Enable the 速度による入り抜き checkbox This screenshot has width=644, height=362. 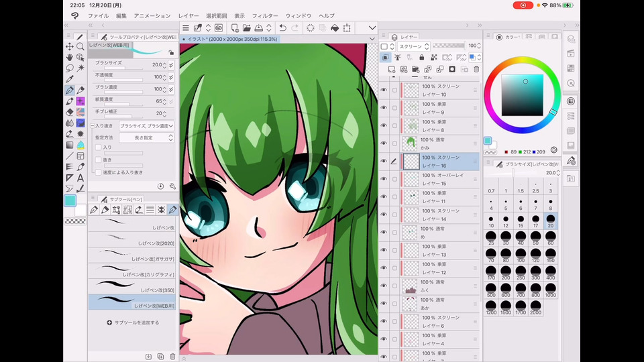[x=98, y=172]
